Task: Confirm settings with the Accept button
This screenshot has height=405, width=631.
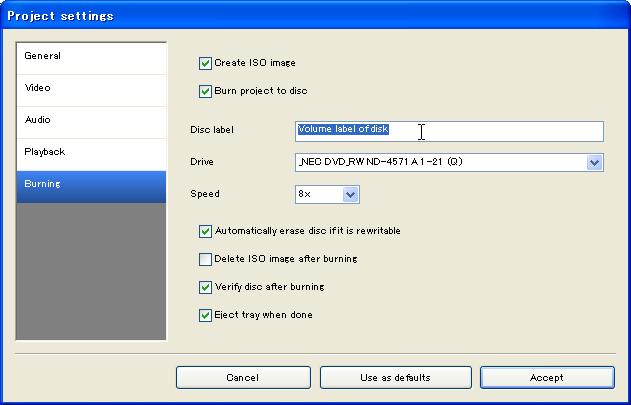Action: [547, 378]
